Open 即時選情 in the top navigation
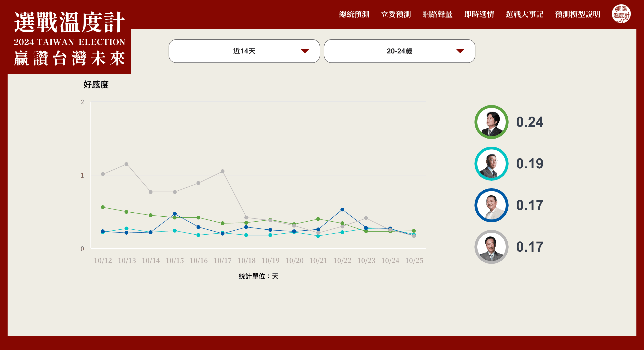Image resolution: width=644 pixels, height=350 pixels. click(479, 14)
